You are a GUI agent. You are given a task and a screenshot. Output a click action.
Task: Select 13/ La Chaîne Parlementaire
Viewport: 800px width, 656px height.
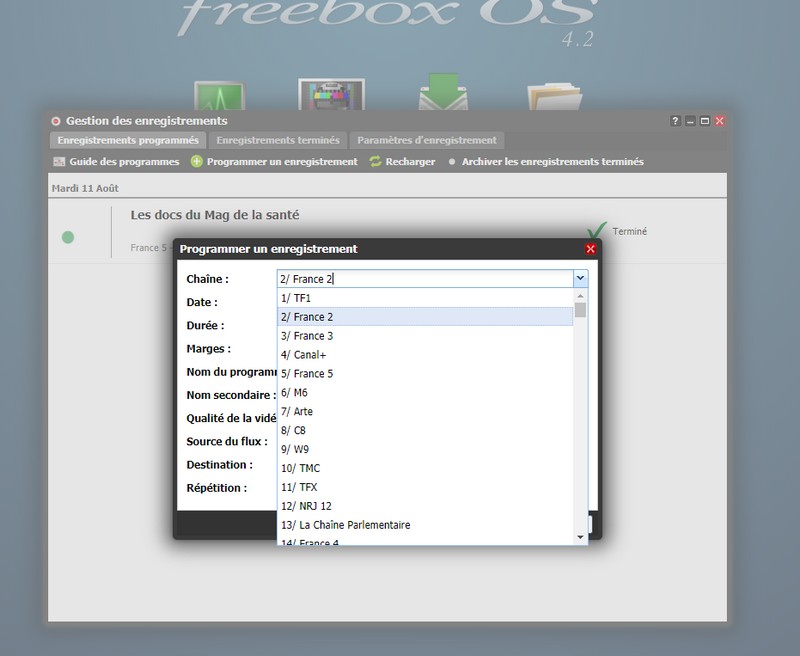click(x=426, y=524)
